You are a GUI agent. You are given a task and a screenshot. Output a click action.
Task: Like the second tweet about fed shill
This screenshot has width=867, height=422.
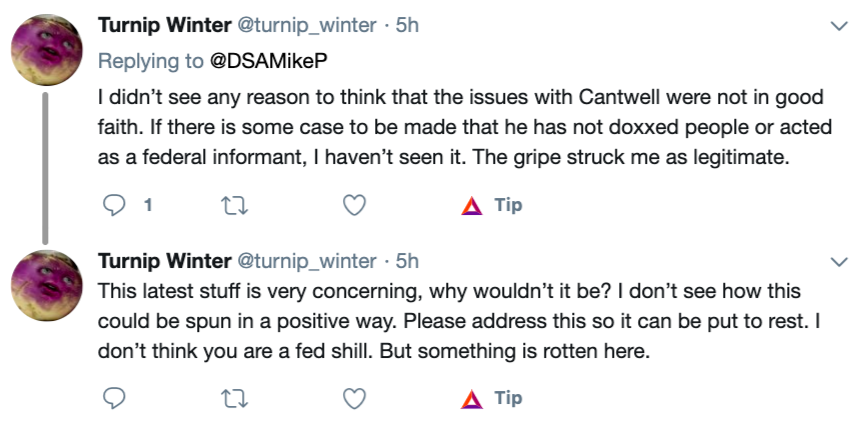(x=353, y=398)
